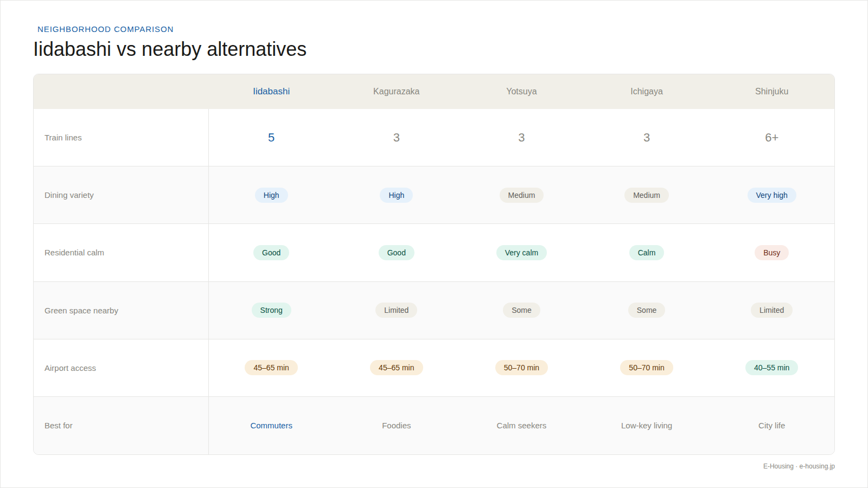Click Yotsuya's 50–70 min airport badge

(521, 368)
